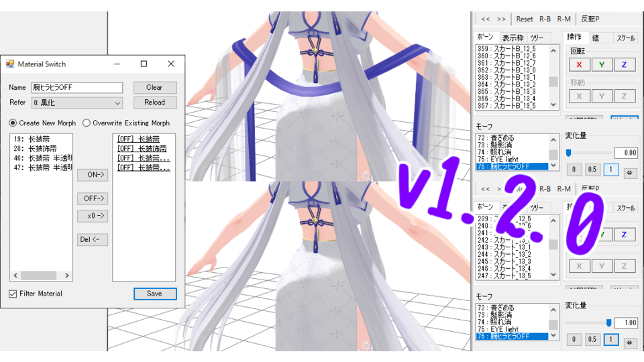The height and width of the screenshot is (362, 644).
Task: Click the ⇔ icon beside the 0.00 field
Action: (x=629, y=173)
